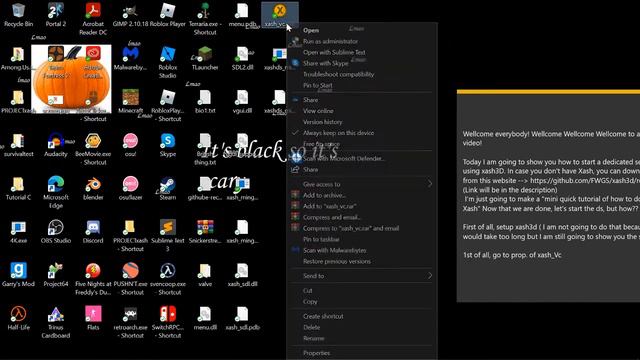Select the Microsoft Edge desktop icon

coord(56,192)
